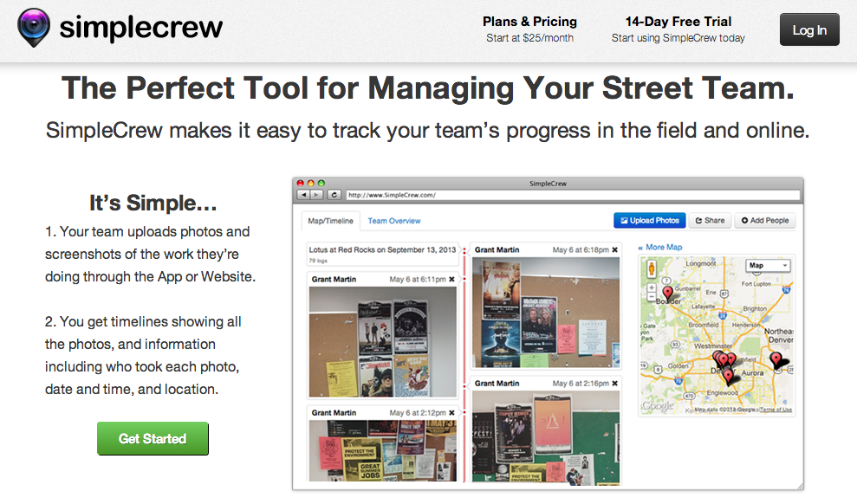Open Plans & Pricing page

point(529,29)
